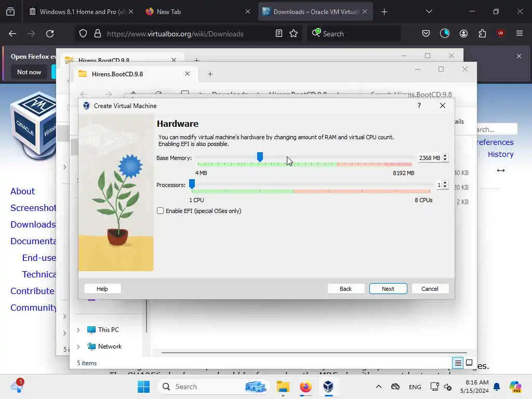Decrease Base Memory with the down stepper
This screenshot has height=399, width=532.
click(445, 160)
